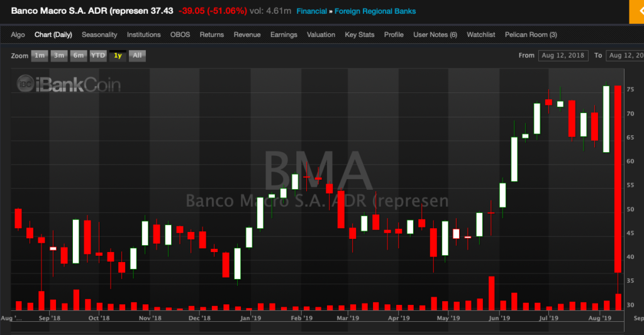644x335 pixels.
Task: Open the Seasonality tab
Action: pos(99,35)
